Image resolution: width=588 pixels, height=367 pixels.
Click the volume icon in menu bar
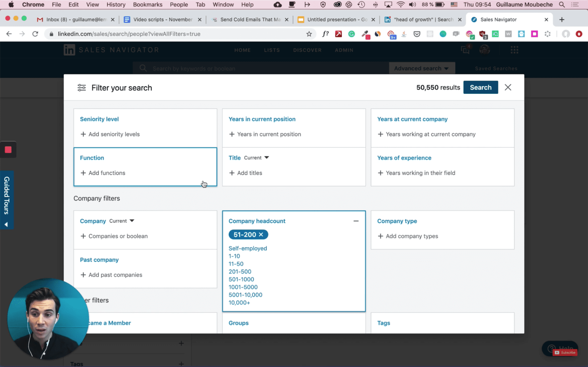click(412, 4)
